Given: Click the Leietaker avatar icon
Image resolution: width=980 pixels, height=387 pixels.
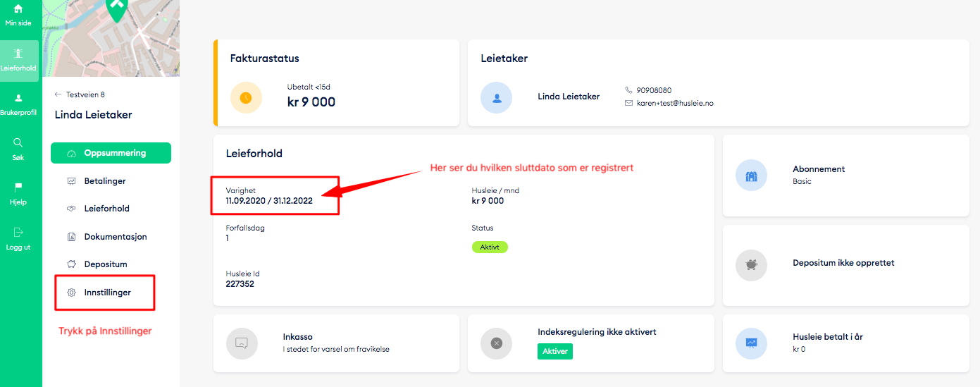Looking at the screenshot, I should coord(497,98).
